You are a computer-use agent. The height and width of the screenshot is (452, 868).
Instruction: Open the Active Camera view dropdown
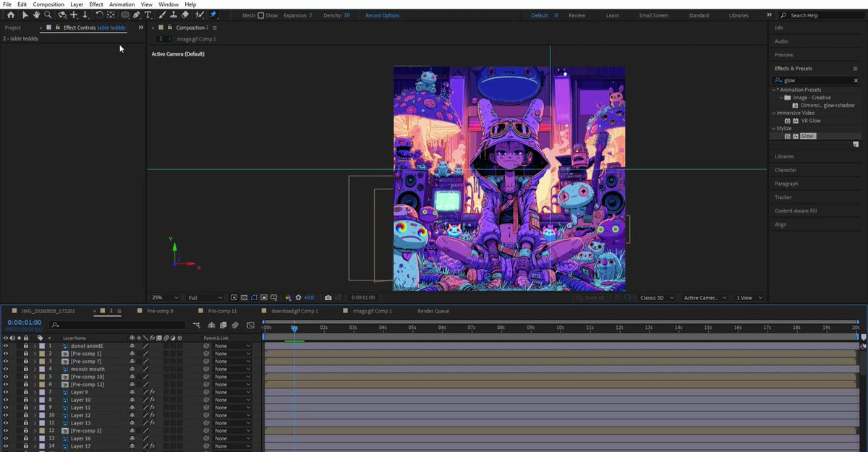pos(705,297)
